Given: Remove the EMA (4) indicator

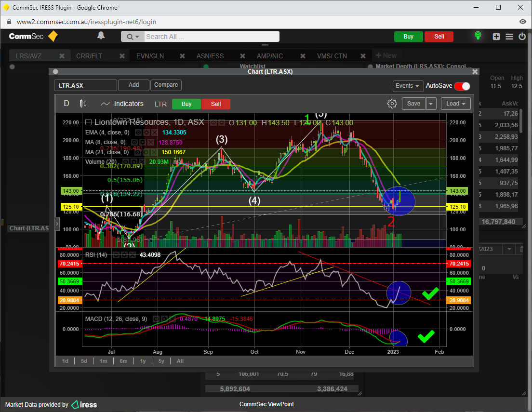Looking at the screenshot, I should (154, 133).
